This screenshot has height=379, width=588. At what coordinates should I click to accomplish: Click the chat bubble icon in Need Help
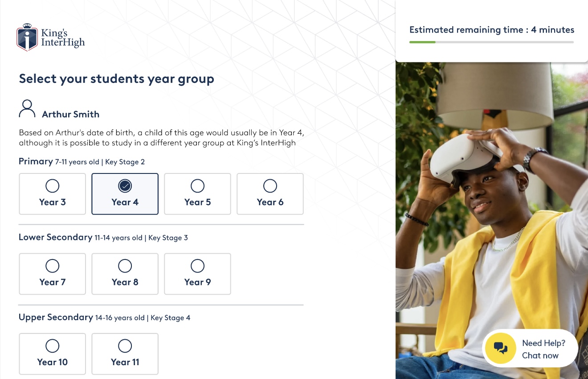coord(500,349)
